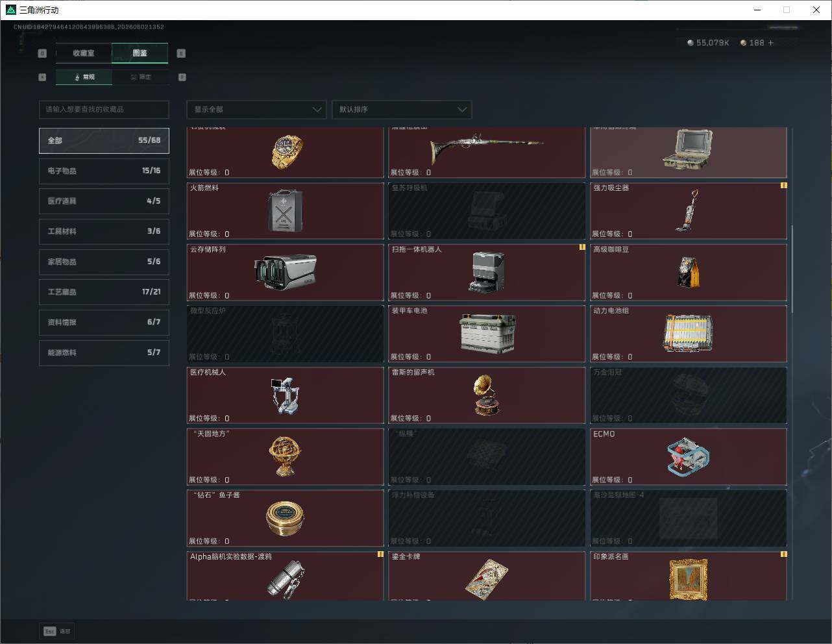832x644 pixels.
Task: Select the locked "纵横" card
Action: [487, 456]
